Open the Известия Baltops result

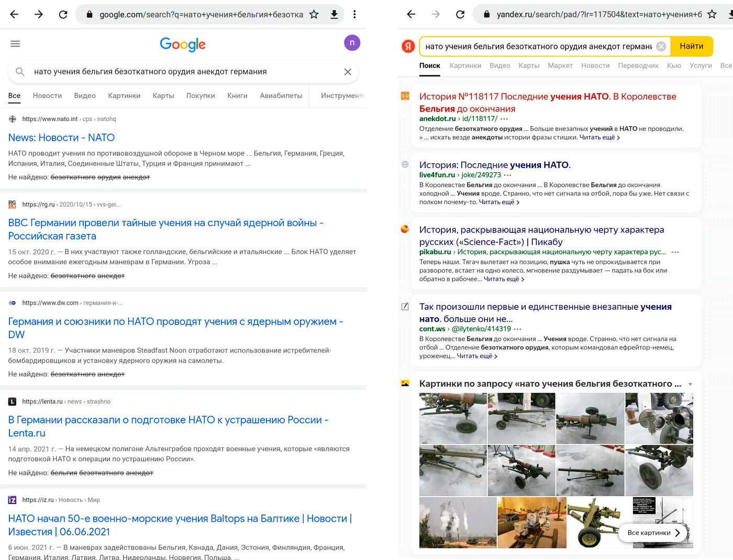pos(180,525)
